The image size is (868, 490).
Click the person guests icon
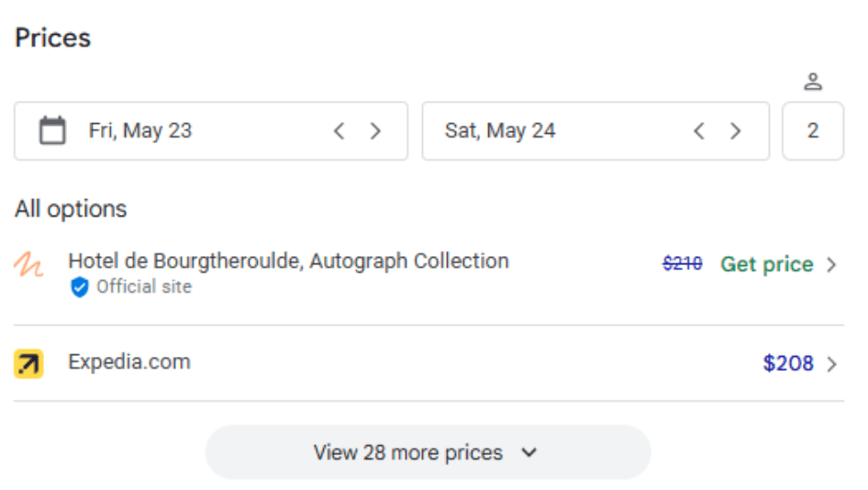[x=813, y=82]
